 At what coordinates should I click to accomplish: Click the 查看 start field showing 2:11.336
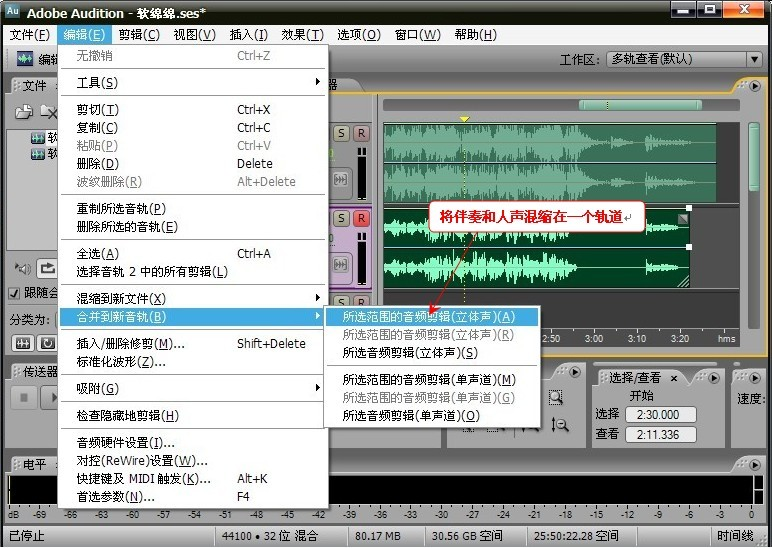point(661,435)
